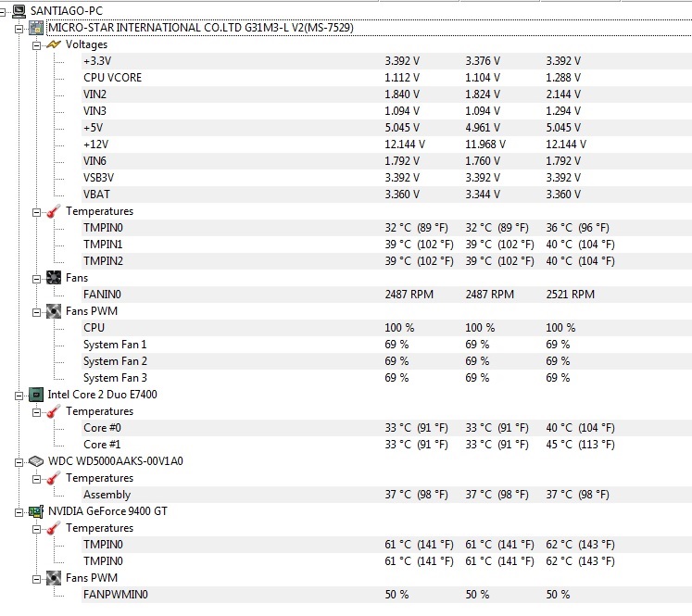The width and height of the screenshot is (692, 616).
Task: Click the WDC hard drive icon
Action: point(36,461)
